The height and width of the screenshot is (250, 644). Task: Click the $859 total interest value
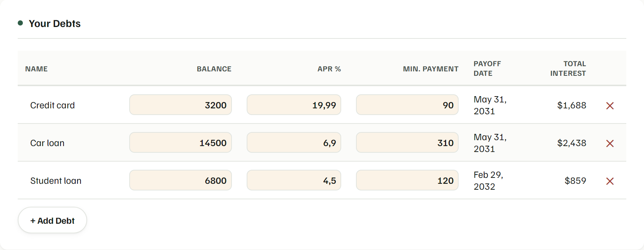coord(575,181)
